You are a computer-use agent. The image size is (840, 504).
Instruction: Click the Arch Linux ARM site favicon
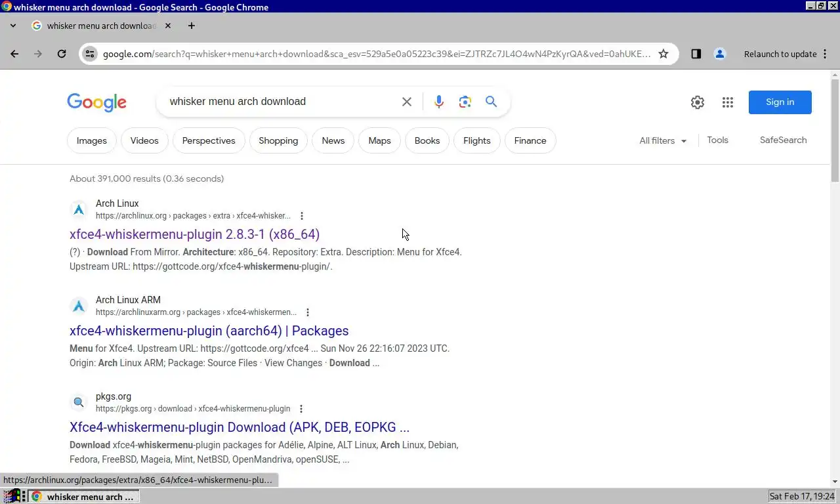(79, 306)
